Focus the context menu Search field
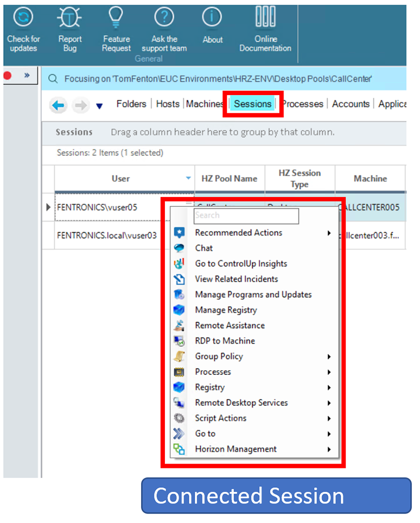Screen dimensions: 420x523 (x=246, y=216)
